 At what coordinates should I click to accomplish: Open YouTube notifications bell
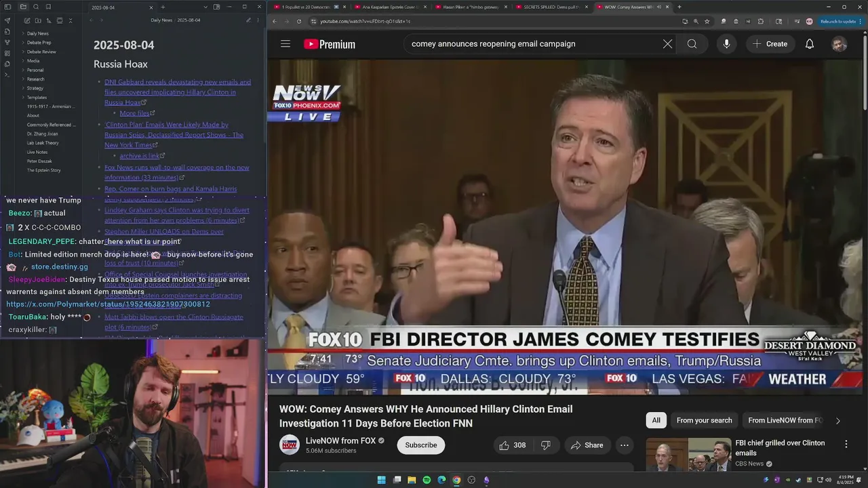[810, 44]
